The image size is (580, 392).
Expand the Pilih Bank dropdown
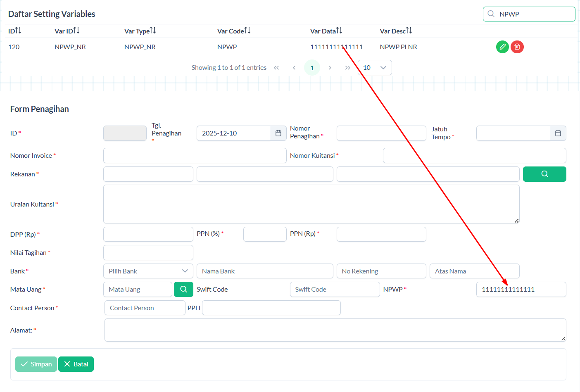coord(148,271)
